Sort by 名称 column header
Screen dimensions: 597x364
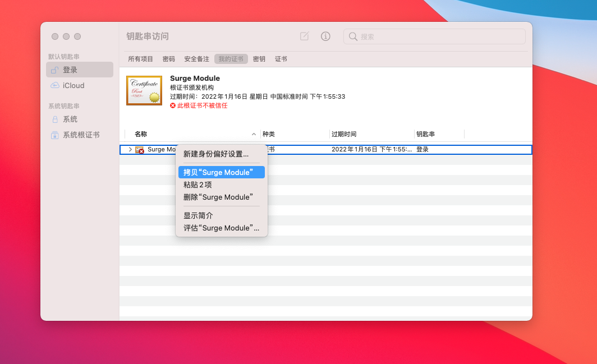pyautogui.click(x=141, y=135)
